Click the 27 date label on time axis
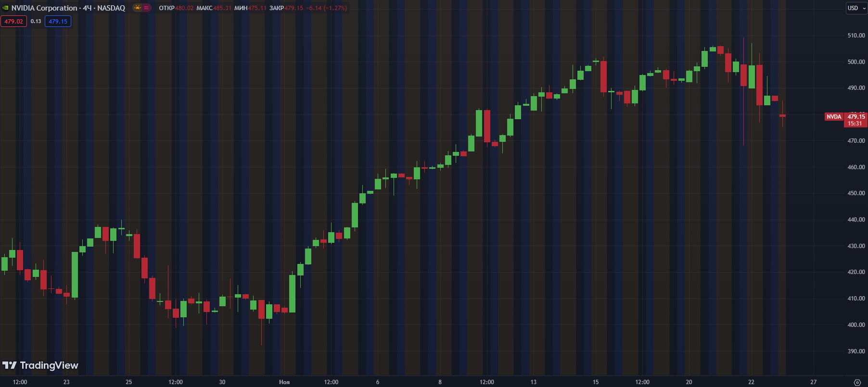 (814, 382)
